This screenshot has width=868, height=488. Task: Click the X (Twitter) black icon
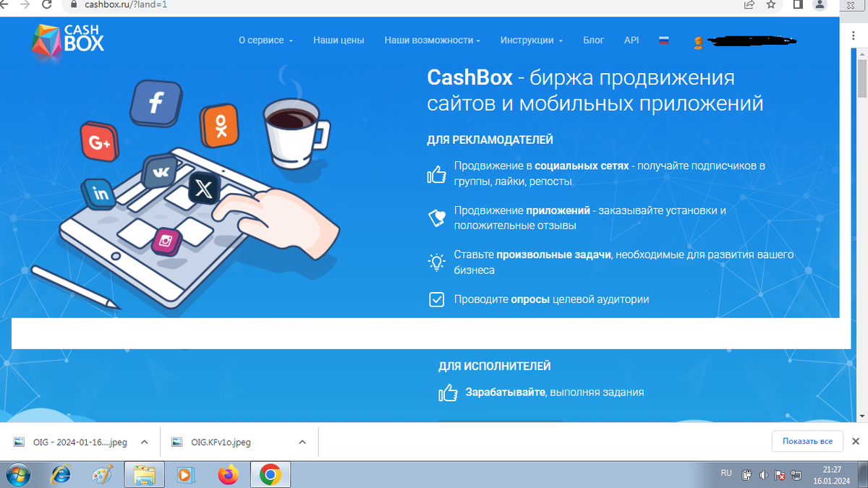click(x=205, y=189)
